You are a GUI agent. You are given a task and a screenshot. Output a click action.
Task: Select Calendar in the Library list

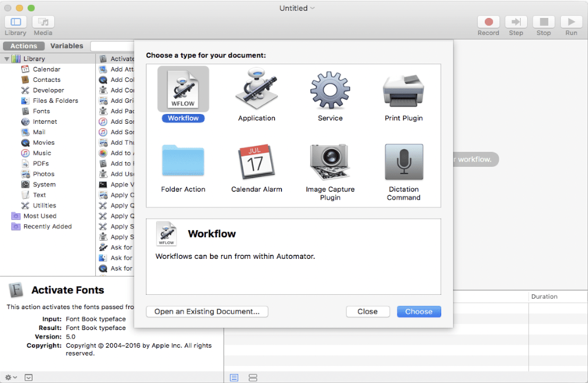[48, 69]
